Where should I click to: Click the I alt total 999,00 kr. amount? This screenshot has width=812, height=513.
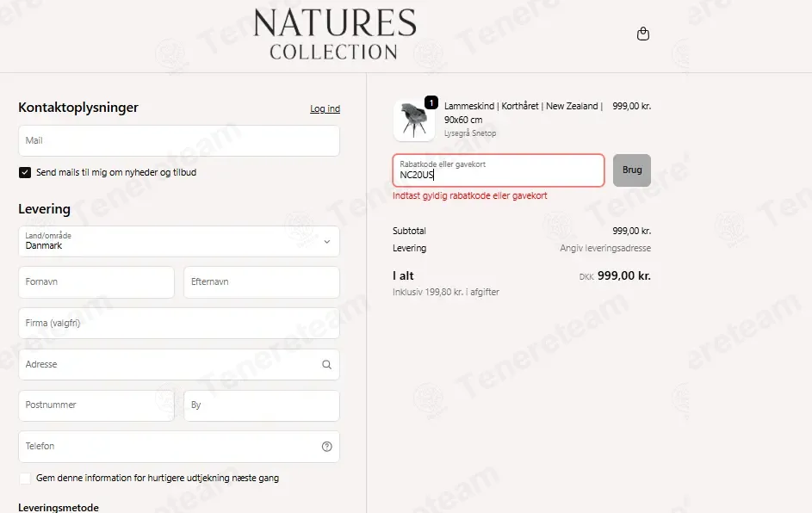point(624,276)
